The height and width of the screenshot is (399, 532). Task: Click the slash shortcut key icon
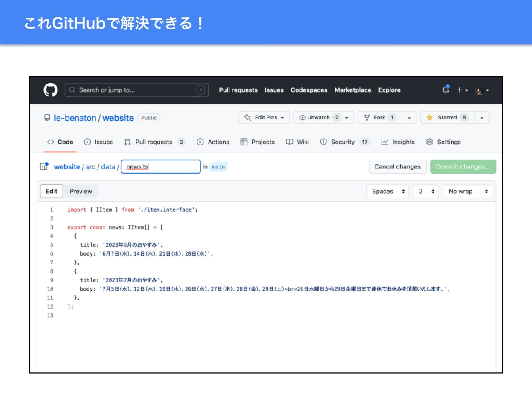[x=201, y=90]
